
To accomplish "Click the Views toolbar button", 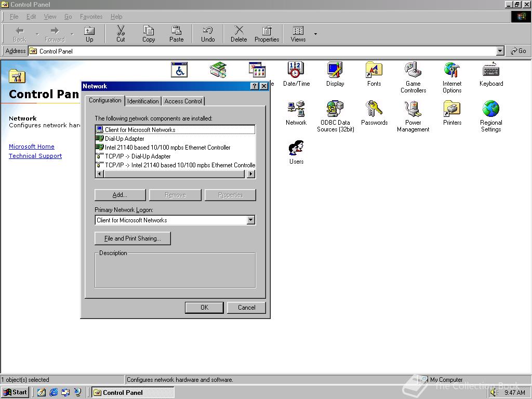I will [298, 34].
